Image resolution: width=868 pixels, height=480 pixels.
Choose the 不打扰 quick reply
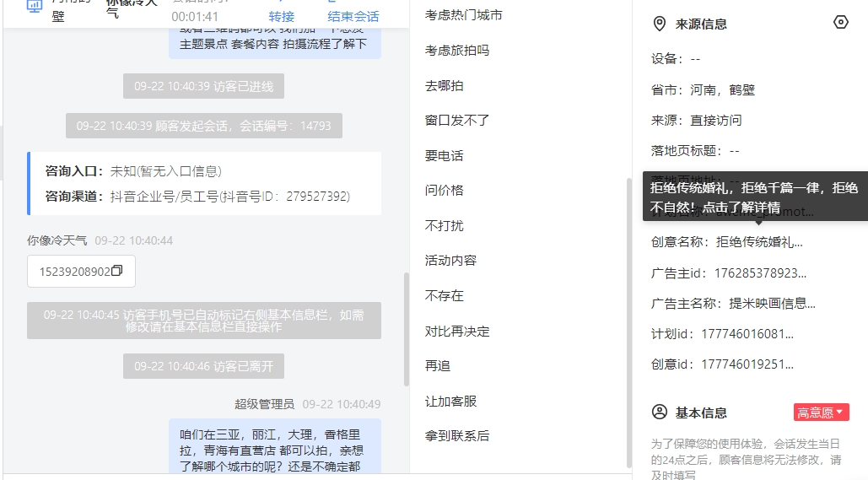pyautogui.click(x=444, y=226)
